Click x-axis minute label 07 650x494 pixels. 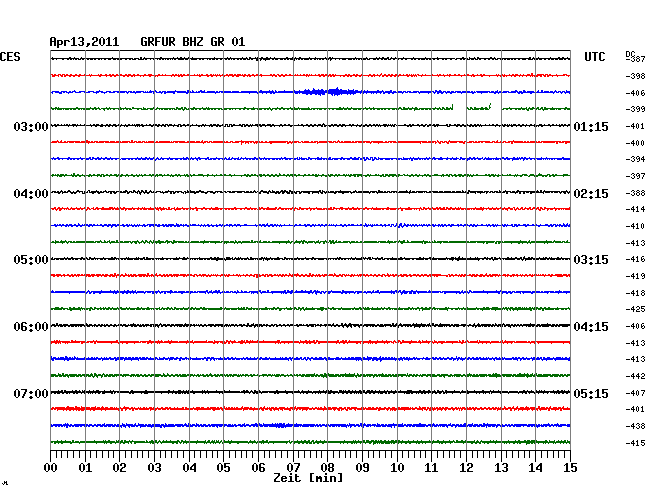coord(293,468)
